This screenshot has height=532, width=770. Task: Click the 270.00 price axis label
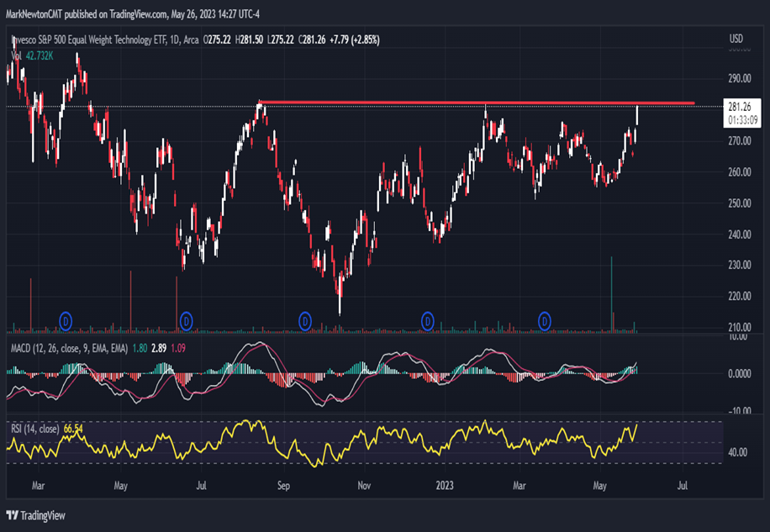coord(740,141)
